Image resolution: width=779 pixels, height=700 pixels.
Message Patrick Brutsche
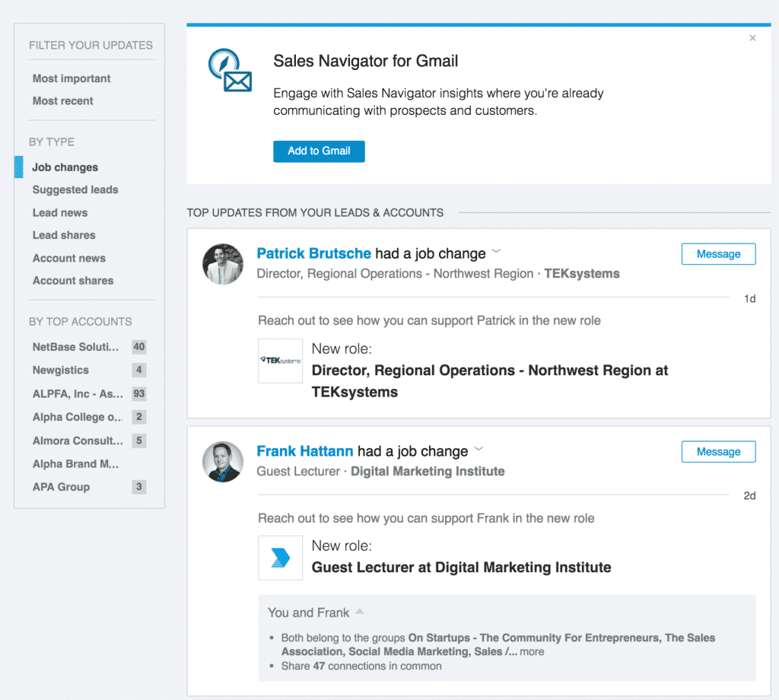pos(718,254)
